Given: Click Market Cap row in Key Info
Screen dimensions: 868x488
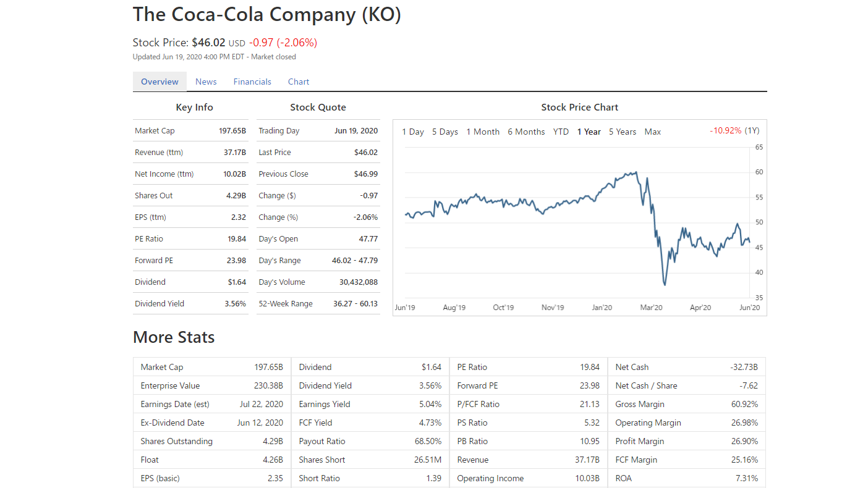Looking at the screenshot, I should (190, 130).
